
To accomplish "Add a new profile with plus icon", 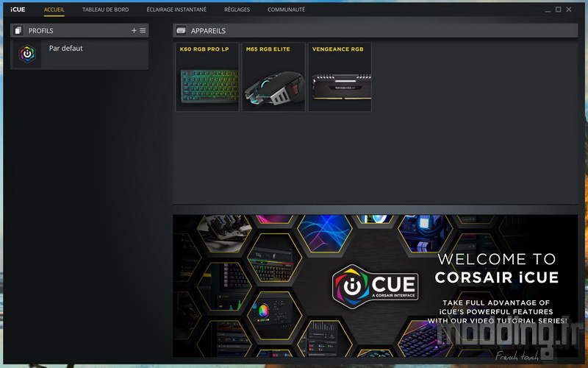I will pos(134,30).
